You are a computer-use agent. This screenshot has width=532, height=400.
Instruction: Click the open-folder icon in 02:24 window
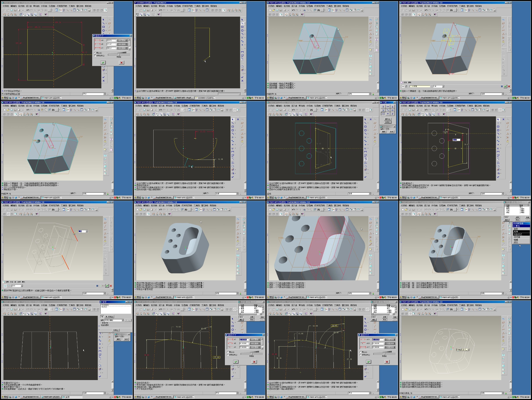point(406,210)
